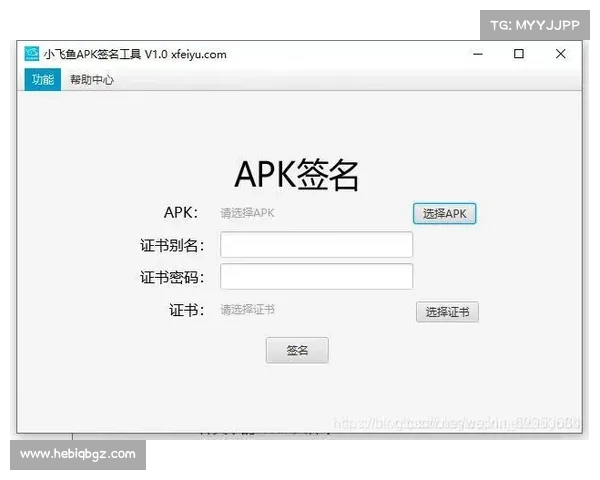This screenshot has height=480, width=600.
Task: Click the 请选择证书 placeholder text
Action: 248,309
